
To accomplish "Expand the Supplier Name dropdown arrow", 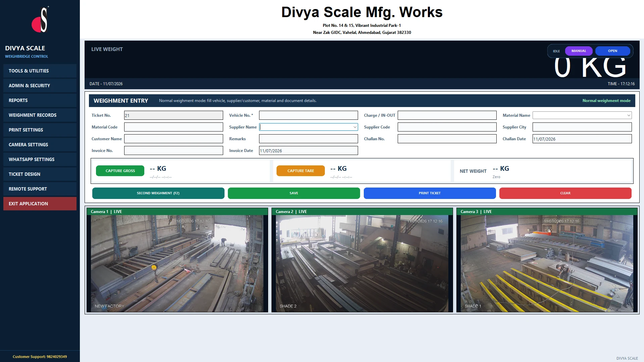I will pos(355,127).
